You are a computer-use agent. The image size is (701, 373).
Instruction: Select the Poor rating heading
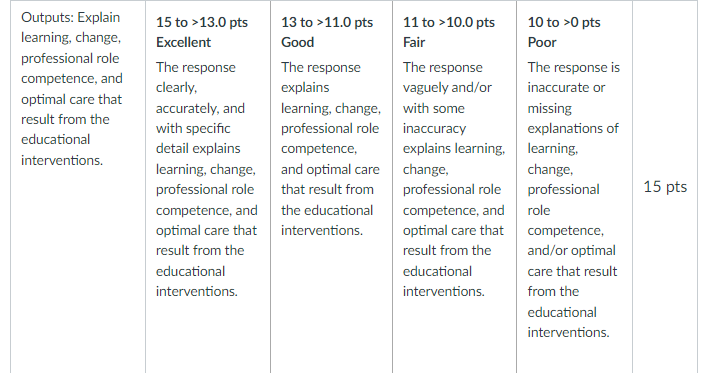tap(542, 42)
